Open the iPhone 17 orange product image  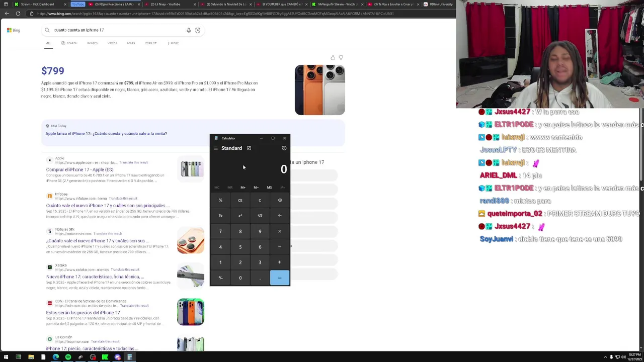click(x=320, y=90)
